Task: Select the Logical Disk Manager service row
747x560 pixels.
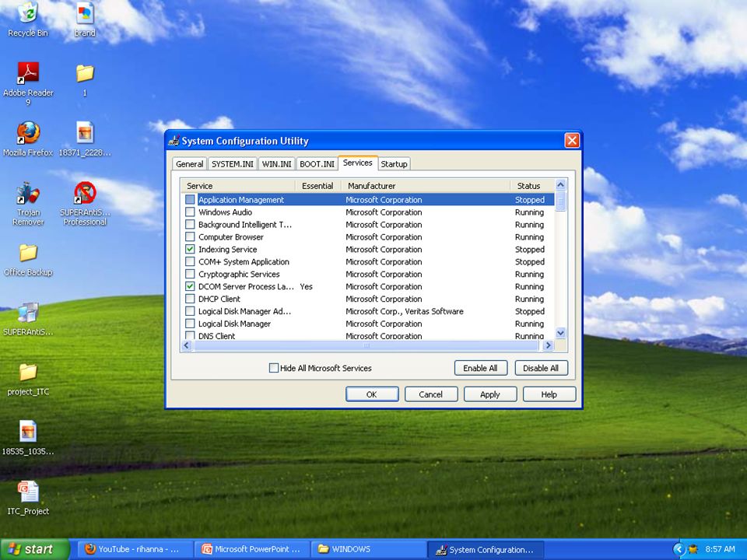Action: tap(367, 324)
